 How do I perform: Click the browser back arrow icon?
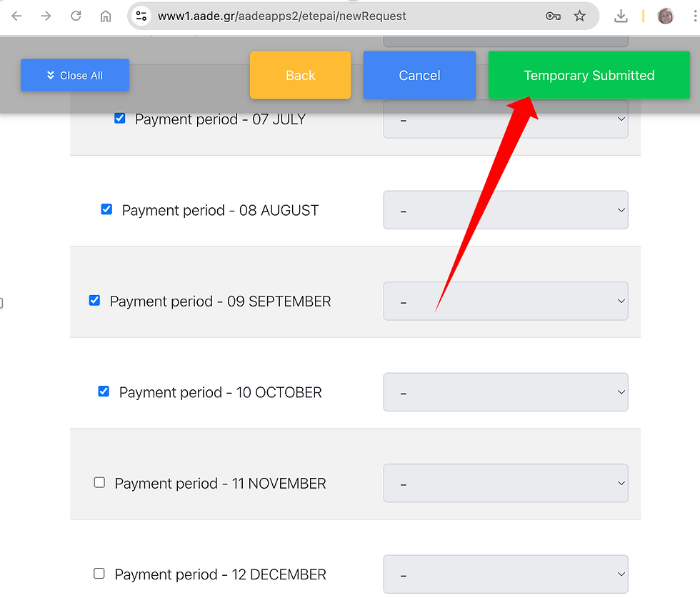[x=16, y=16]
